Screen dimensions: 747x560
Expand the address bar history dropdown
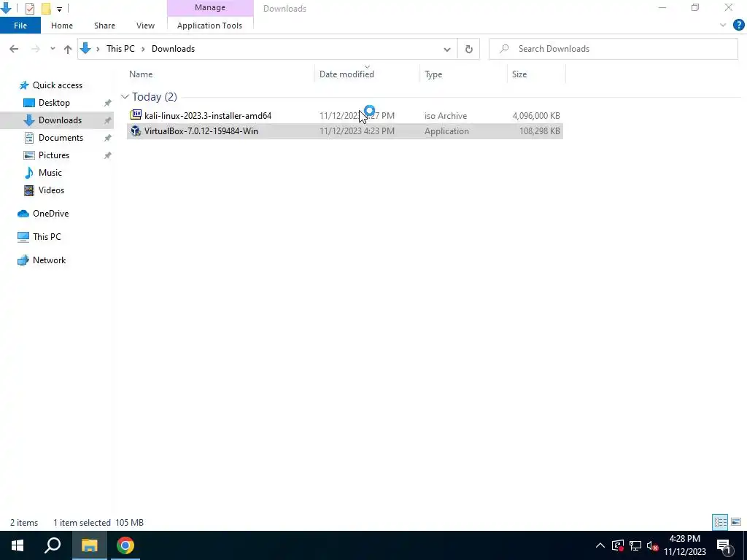[x=447, y=49]
